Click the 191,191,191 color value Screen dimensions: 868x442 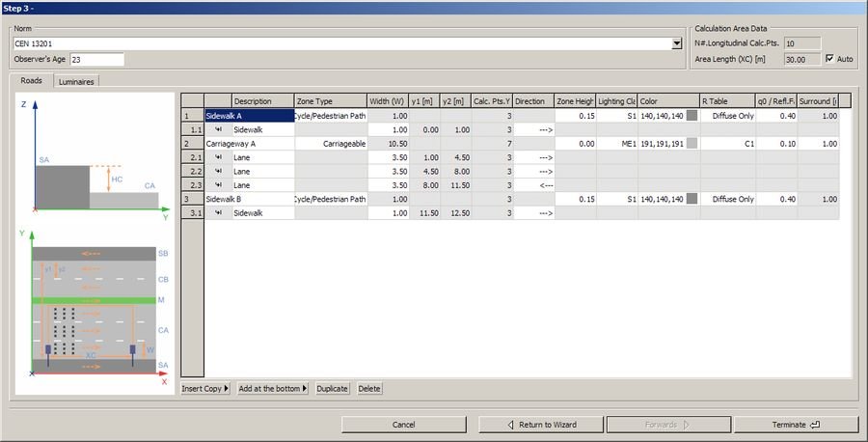(662, 144)
